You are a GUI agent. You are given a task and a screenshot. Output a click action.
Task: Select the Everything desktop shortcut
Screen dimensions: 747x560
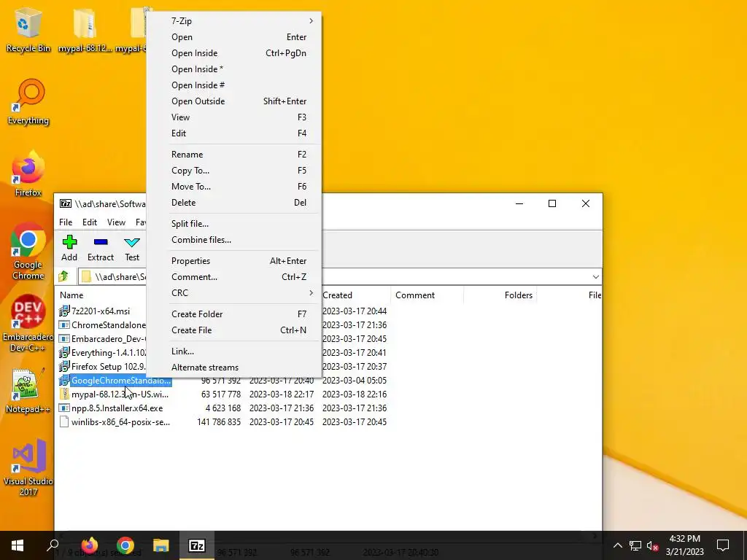28,102
